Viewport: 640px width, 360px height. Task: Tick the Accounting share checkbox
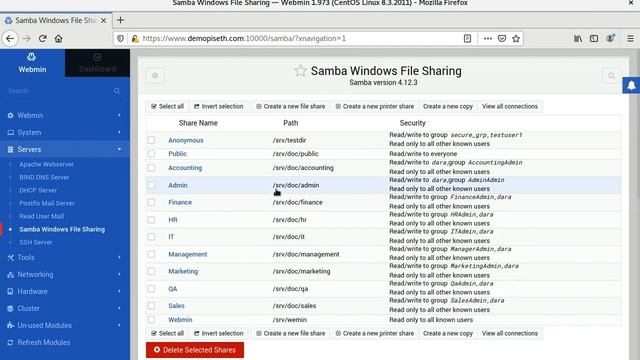pyautogui.click(x=151, y=168)
